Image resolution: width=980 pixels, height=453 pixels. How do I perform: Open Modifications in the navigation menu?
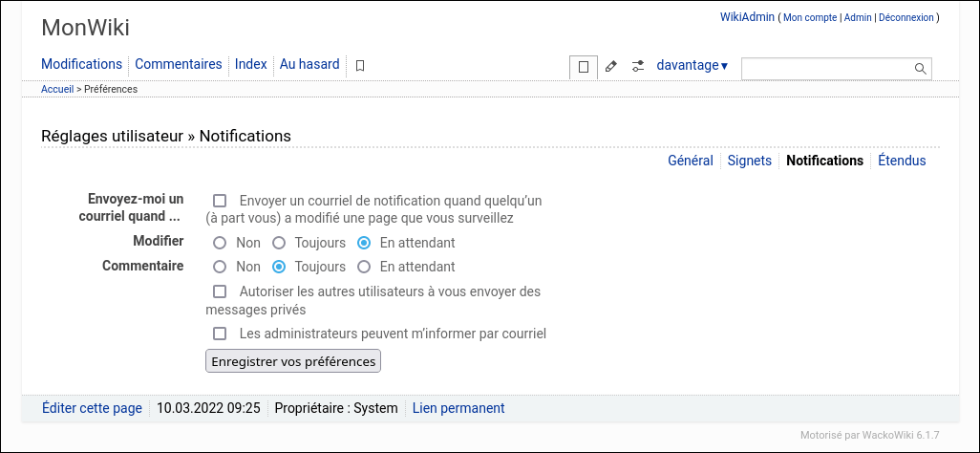[81, 64]
